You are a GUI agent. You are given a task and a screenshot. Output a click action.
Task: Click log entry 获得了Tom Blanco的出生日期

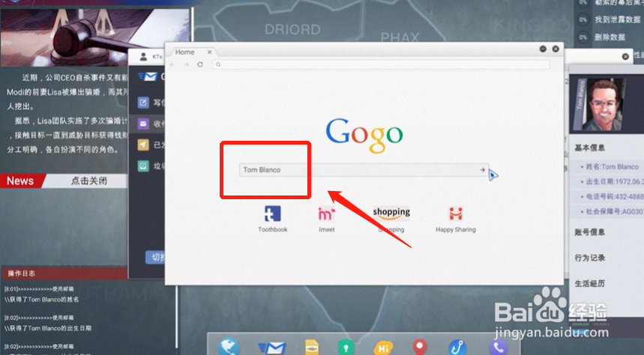pyautogui.click(x=48, y=328)
